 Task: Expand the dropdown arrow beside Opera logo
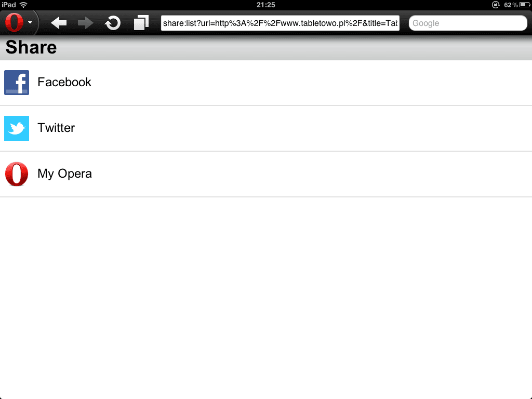coord(30,22)
